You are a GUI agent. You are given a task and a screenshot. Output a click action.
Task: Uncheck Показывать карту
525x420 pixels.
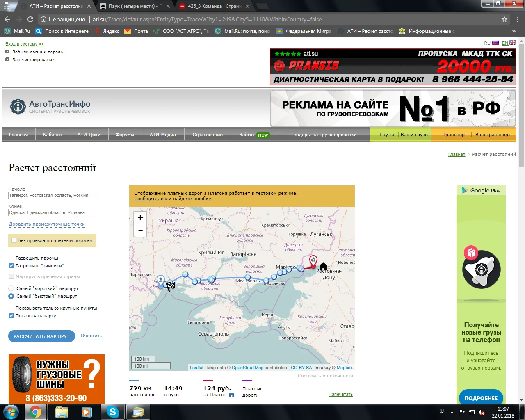coord(11,316)
